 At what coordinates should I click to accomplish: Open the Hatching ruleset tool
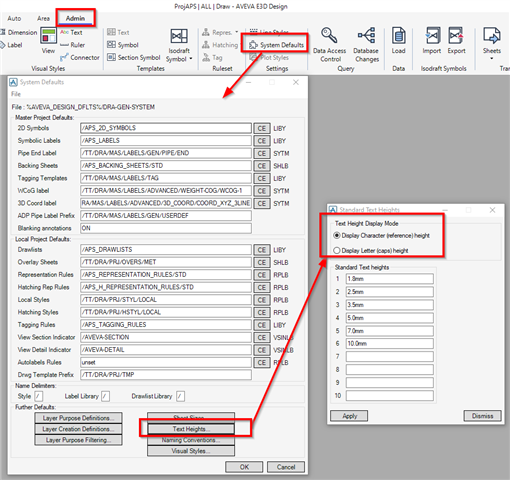[220, 45]
